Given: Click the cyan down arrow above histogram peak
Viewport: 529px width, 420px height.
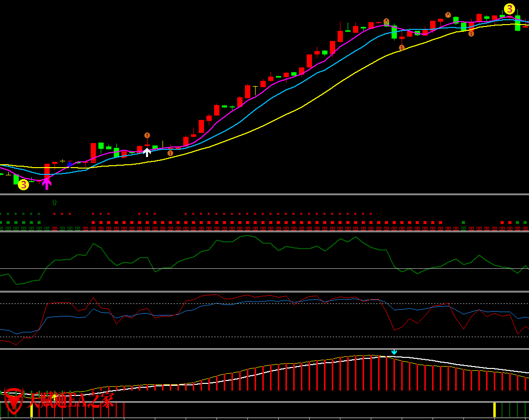Looking at the screenshot, I should [394, 352].
